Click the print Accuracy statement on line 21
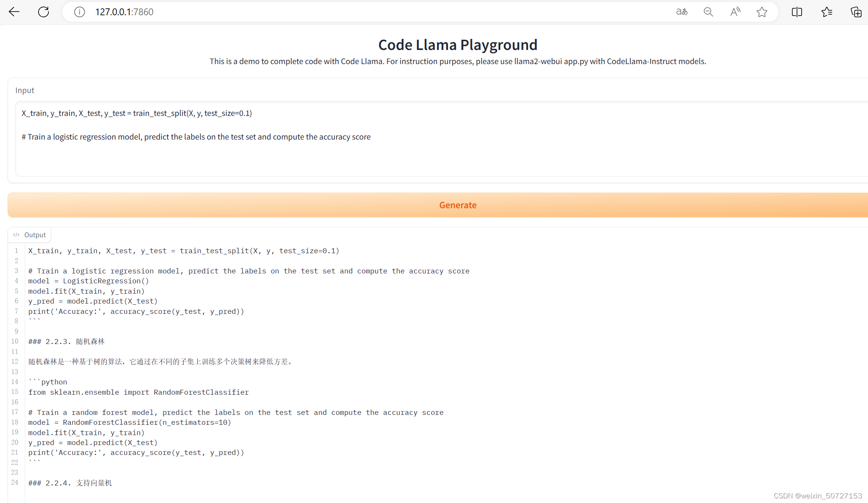Image resolution: width=868 pixels, height=503 pixels. tap(136, 453)
